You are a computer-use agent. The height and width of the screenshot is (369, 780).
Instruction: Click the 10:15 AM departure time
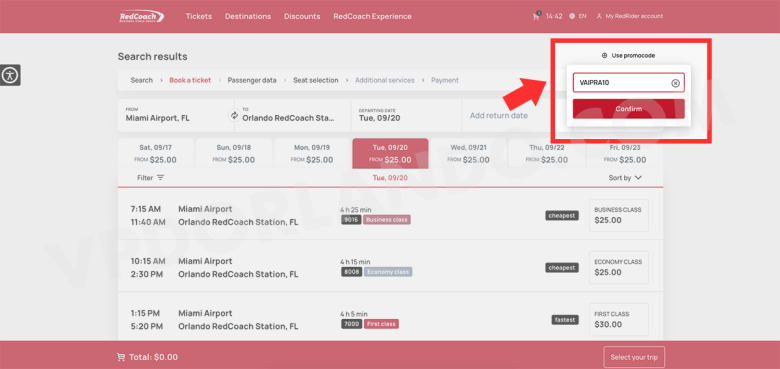pos(148,261)
